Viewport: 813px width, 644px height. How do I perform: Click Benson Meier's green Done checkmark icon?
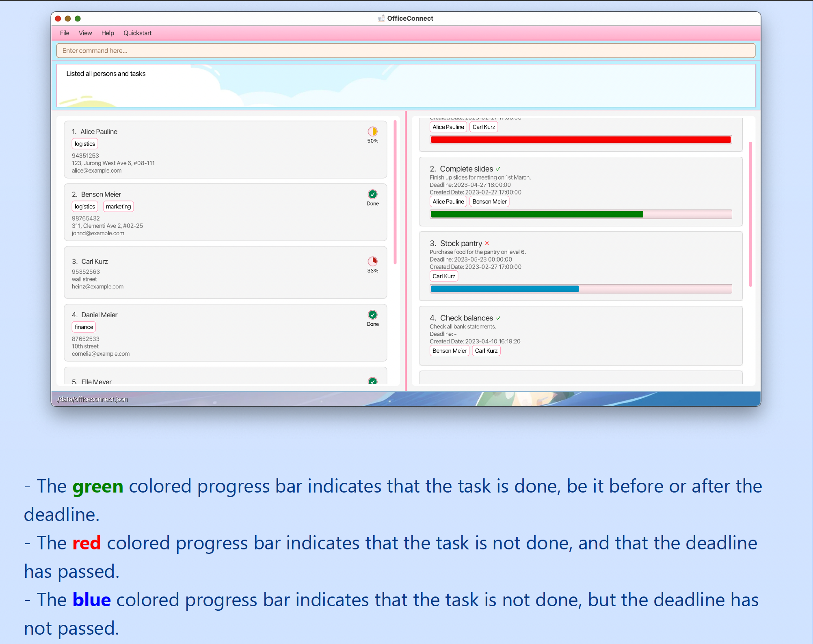(372, 194)
